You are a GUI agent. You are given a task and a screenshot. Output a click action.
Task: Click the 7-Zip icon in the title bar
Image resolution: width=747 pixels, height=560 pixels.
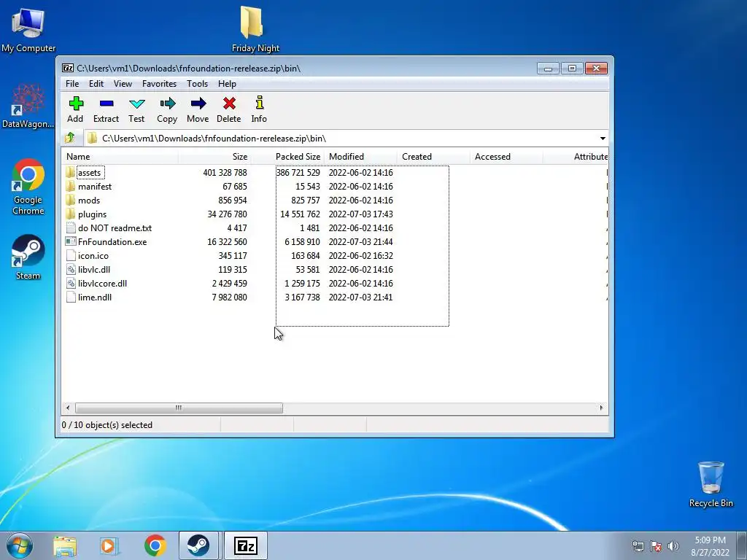(68, 68)
